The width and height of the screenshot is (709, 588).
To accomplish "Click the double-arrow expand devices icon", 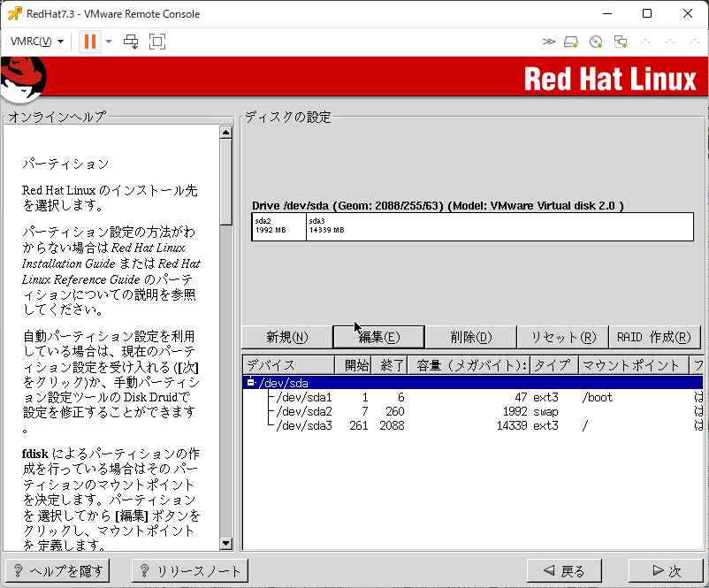I will click(548, 42).
